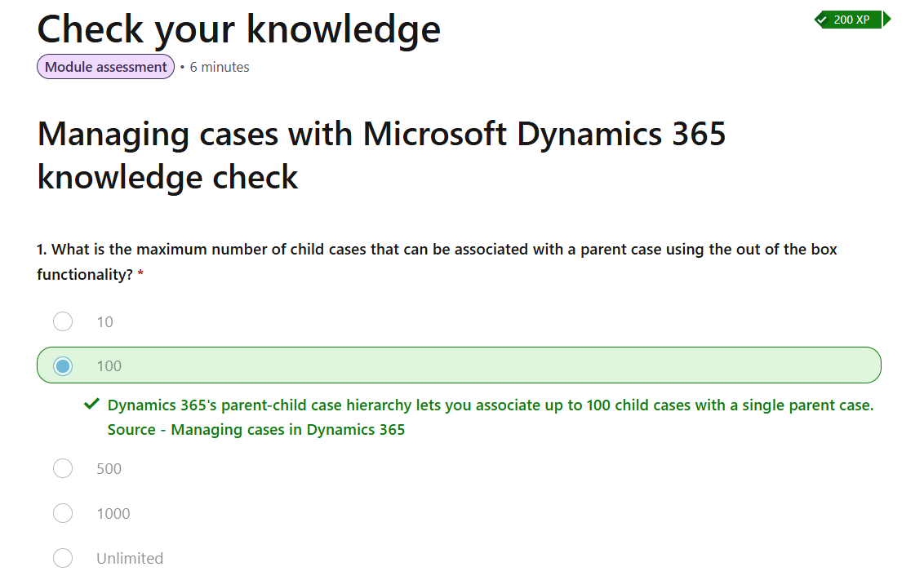This screenshot has width=924, height=580.
Task: Click the 'Unlimited' option label text
Action: tap(131, 558)
